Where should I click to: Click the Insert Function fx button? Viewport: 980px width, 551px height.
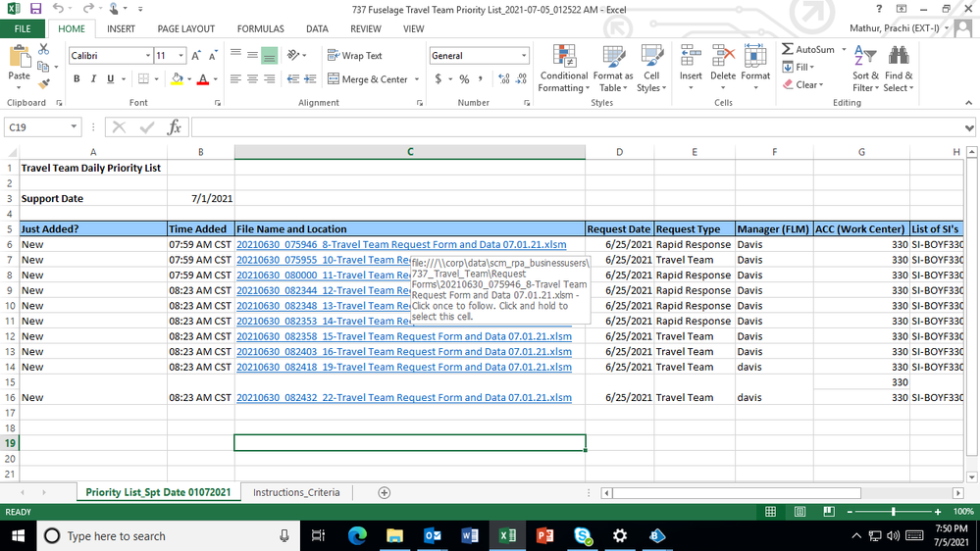click(x=175, y=127)
